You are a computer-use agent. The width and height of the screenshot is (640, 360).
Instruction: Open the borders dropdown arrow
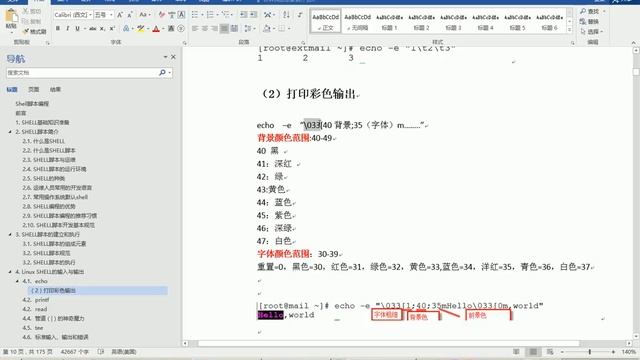[x=289, y=29]
